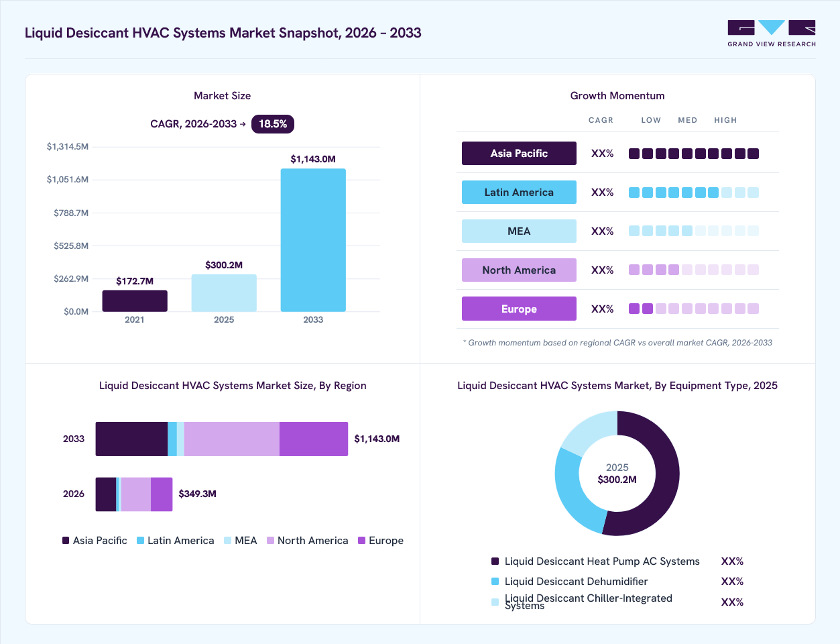Click Liquid Desiccant Heat Pump AC Systems legend swatch
The width and height of the screenshot is (840, 644).
[495, 561]
